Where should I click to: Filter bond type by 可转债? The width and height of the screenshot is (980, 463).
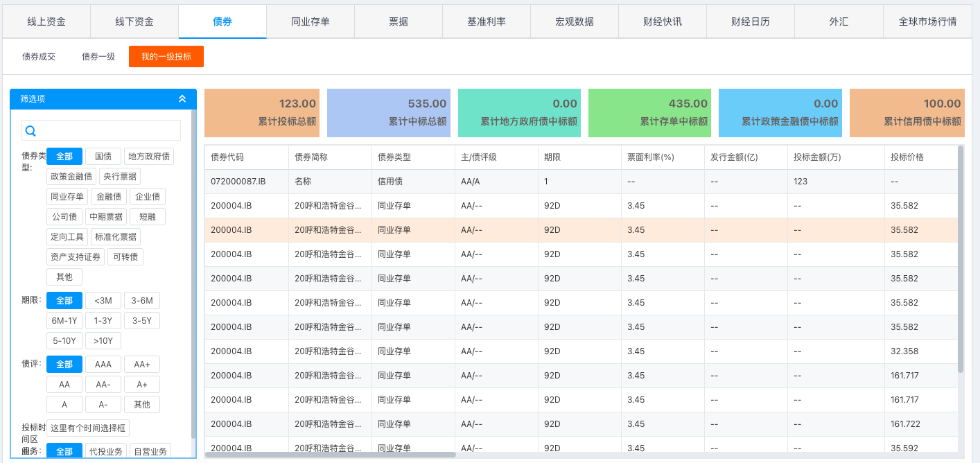(x=125, y=257)
